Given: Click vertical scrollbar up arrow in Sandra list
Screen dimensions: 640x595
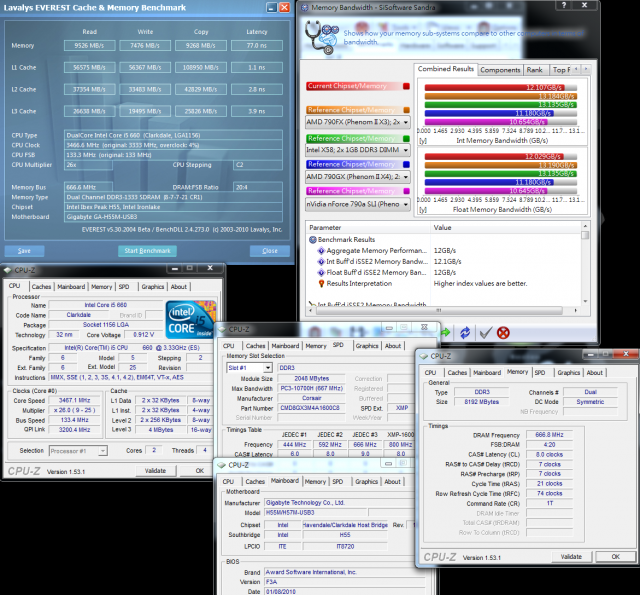Looking at the screenshot, I should 585,226.
